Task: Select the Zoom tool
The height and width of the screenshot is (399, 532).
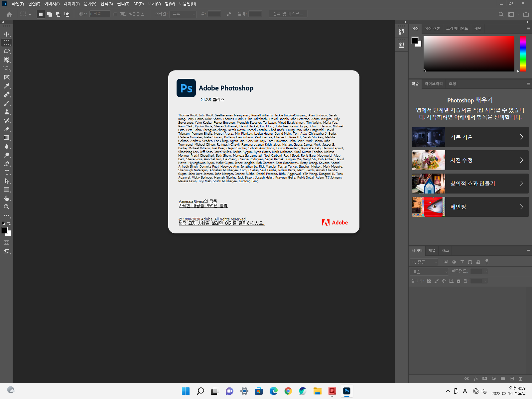Action: [x=7, y=207]
